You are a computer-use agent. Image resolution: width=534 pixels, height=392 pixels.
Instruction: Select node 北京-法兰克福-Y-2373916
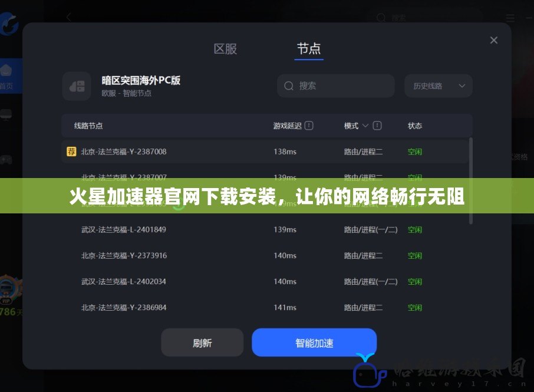point(265,255)
